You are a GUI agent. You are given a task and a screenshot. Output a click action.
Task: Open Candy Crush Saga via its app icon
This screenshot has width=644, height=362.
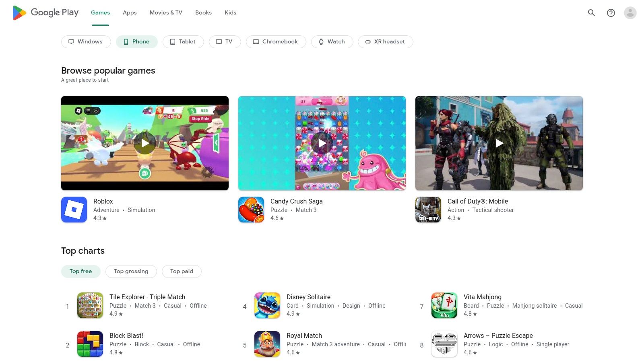(251, 209)
